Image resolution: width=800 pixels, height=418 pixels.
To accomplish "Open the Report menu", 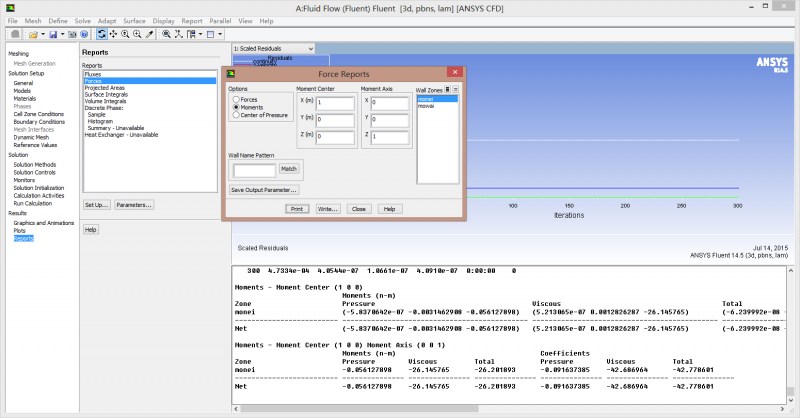I will pos(192,21).
